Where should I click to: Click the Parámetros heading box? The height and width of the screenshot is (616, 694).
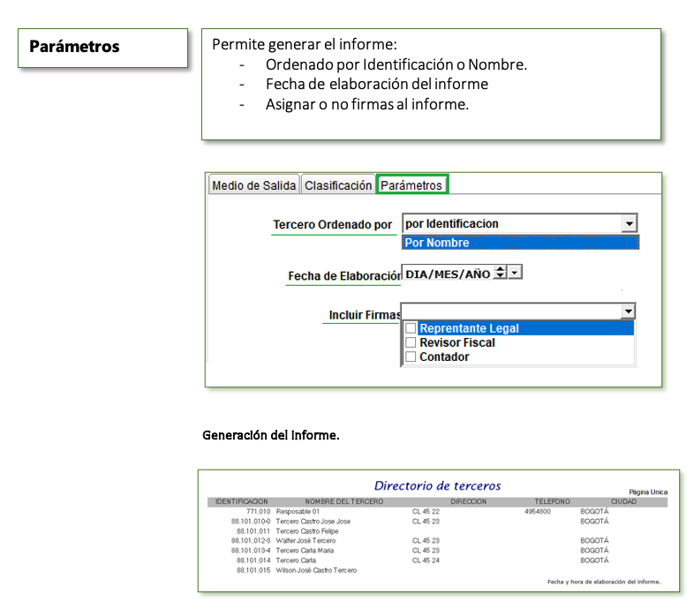[x=102, y=49]
